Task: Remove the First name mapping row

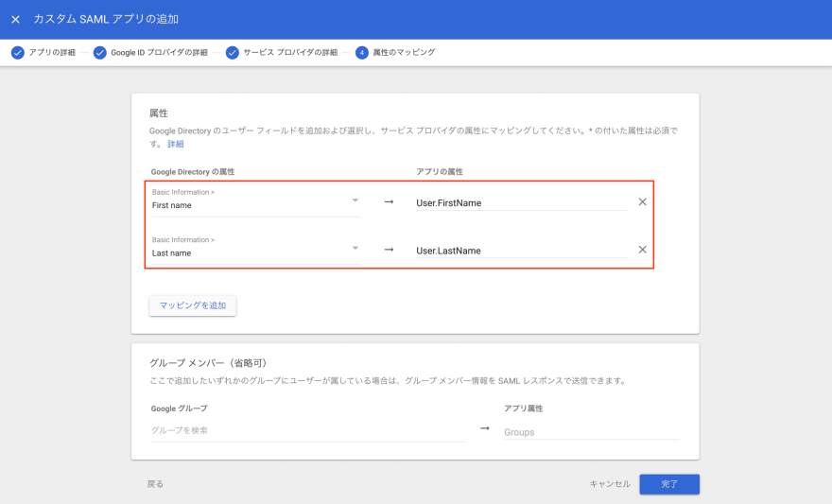Action: 642,201
